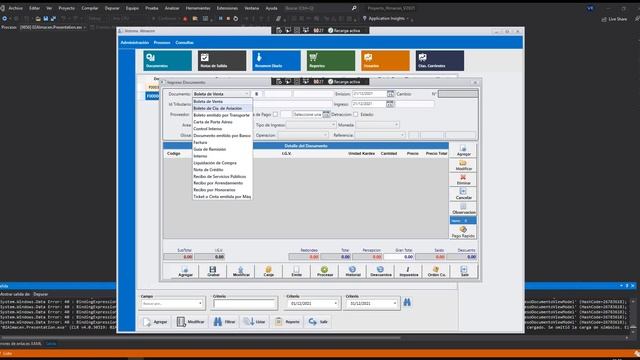Open the 31/12/2021 end date picker

[x=395, y=304]
